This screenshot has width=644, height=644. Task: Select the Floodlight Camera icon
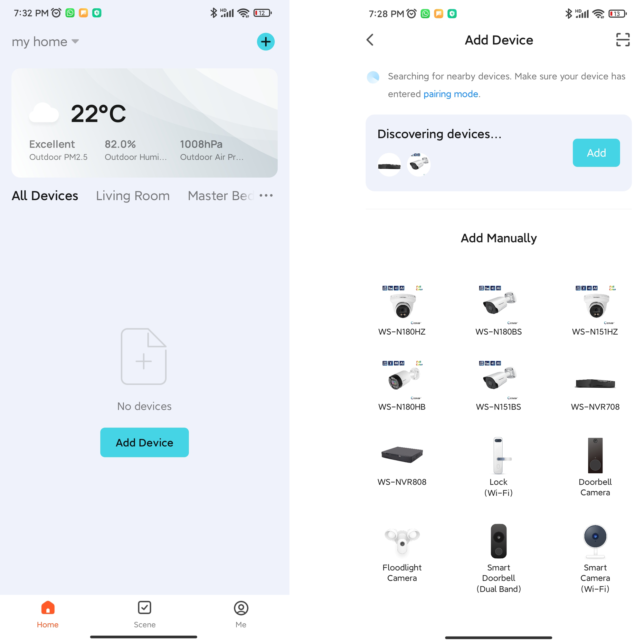click(x=402, y=541)
